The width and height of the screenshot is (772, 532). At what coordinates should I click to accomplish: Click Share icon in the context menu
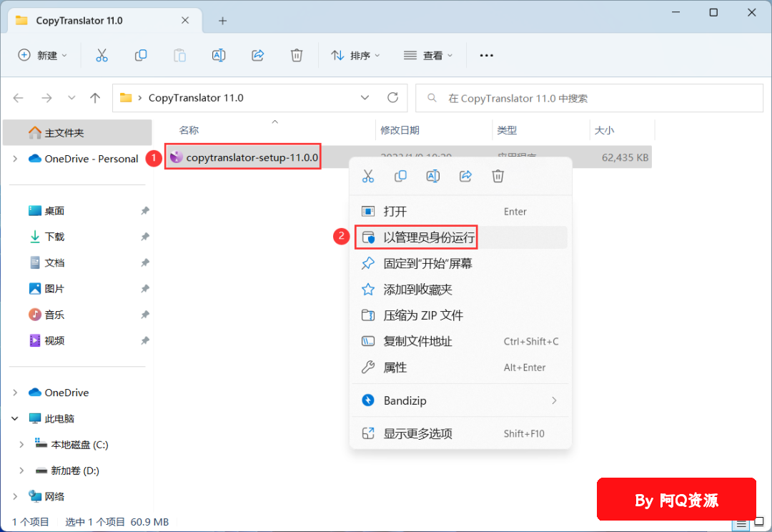[x=466, y=176]
